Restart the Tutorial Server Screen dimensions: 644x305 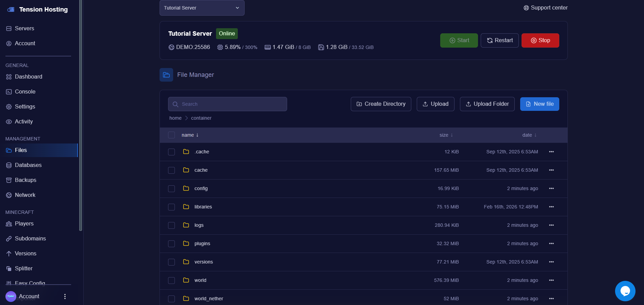coord(500,40)
